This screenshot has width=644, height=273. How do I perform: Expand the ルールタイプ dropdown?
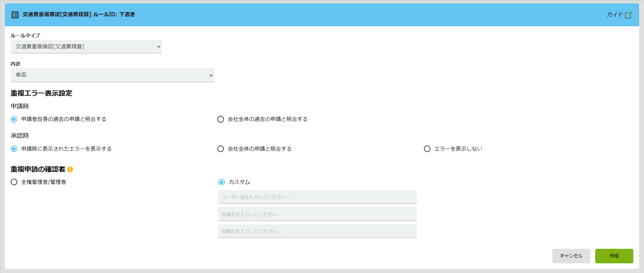coord(86,47)
